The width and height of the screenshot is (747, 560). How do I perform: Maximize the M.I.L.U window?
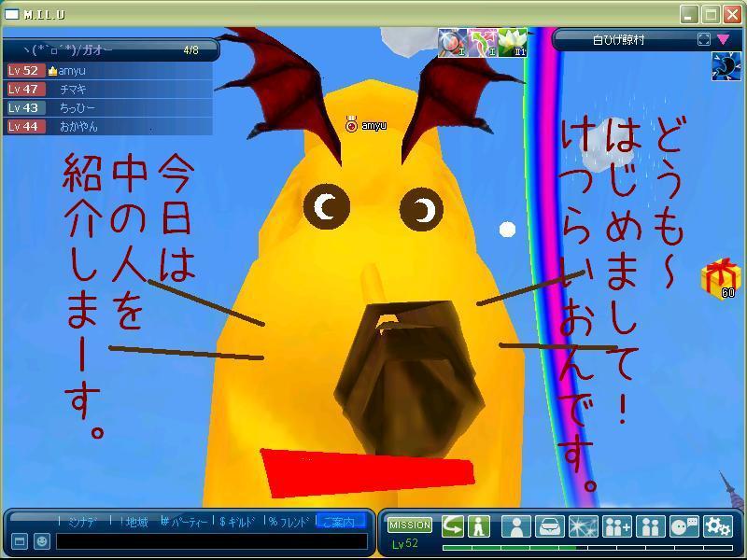711,14
